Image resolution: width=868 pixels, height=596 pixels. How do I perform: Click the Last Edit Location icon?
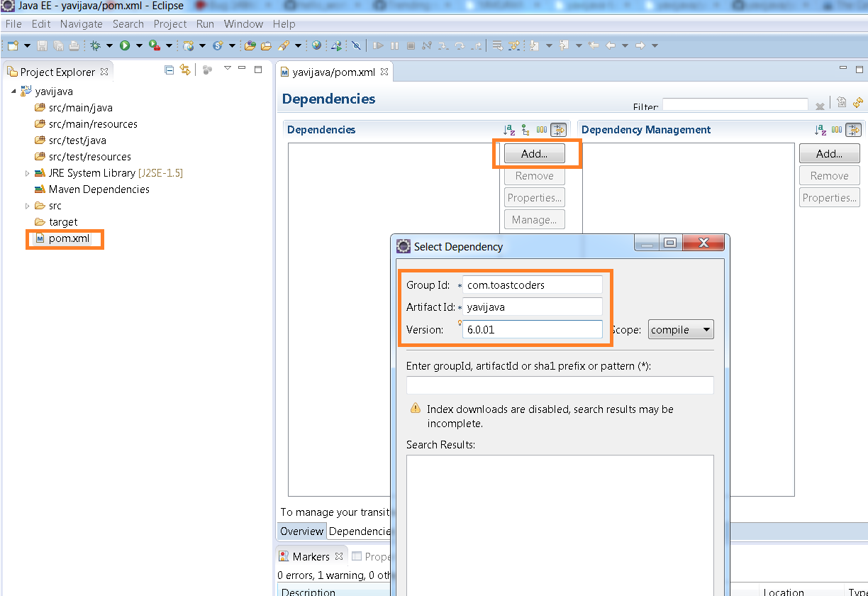(594, 45)
